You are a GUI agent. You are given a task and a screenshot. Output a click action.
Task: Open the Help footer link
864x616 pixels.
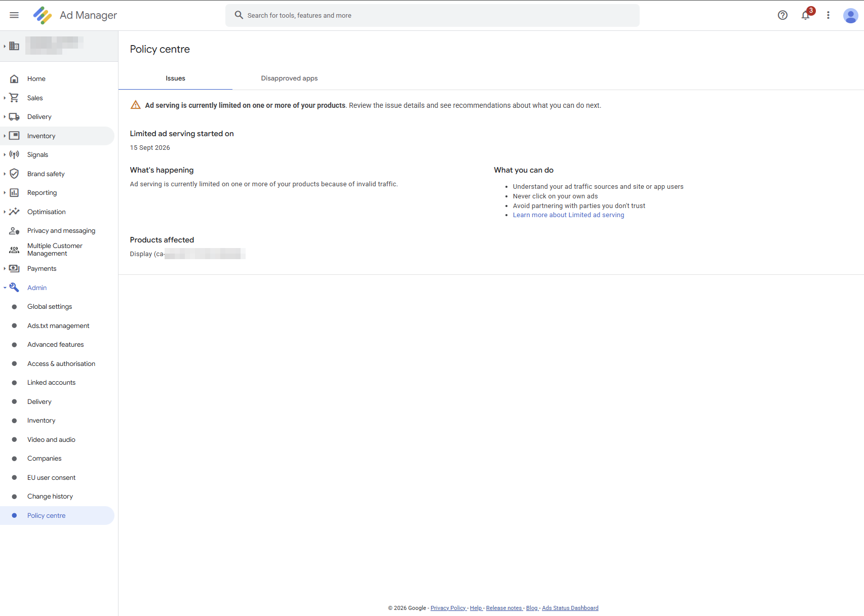(476, 608)
